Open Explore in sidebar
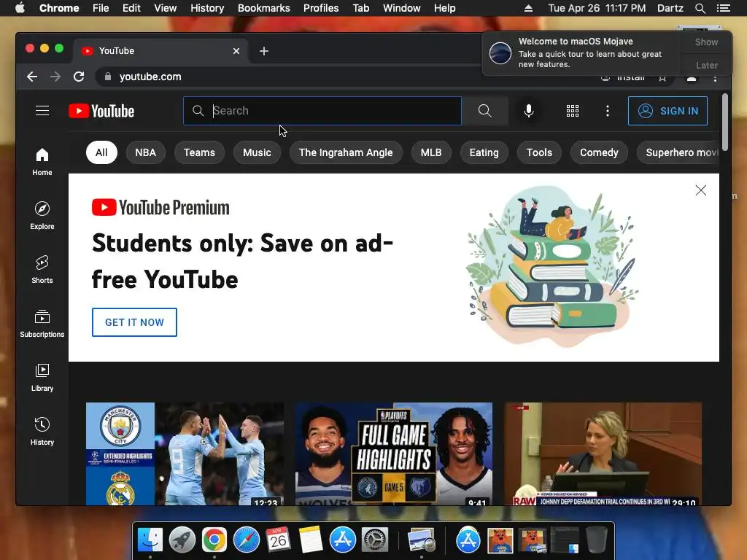The image size is (747, 560). tap(42, 216)
